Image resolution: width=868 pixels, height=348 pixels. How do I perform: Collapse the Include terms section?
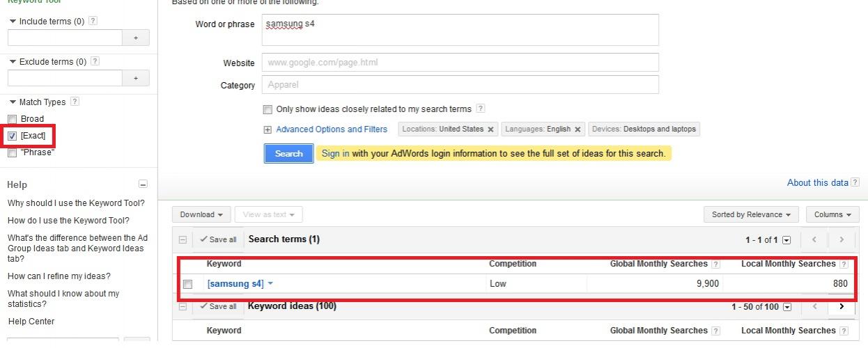coord(13,22)
